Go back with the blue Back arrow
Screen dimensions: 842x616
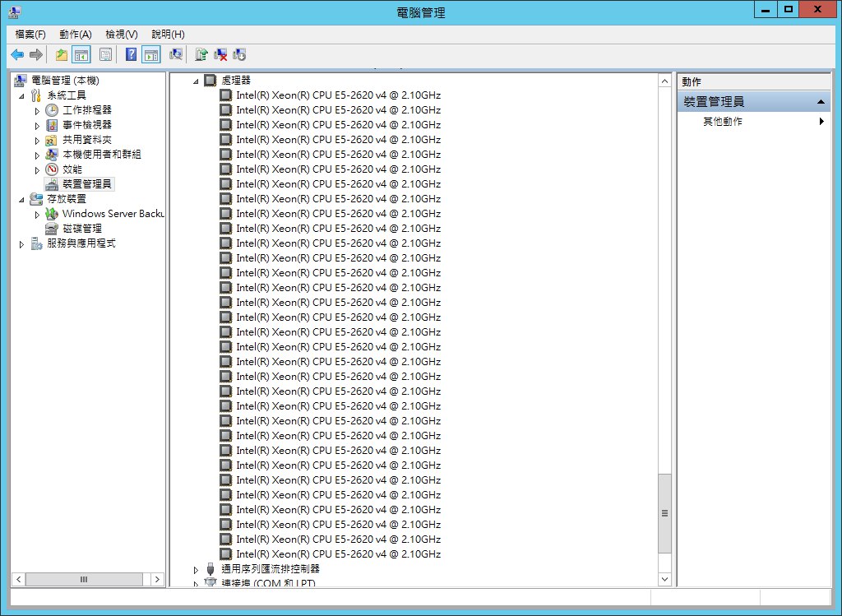17,54
